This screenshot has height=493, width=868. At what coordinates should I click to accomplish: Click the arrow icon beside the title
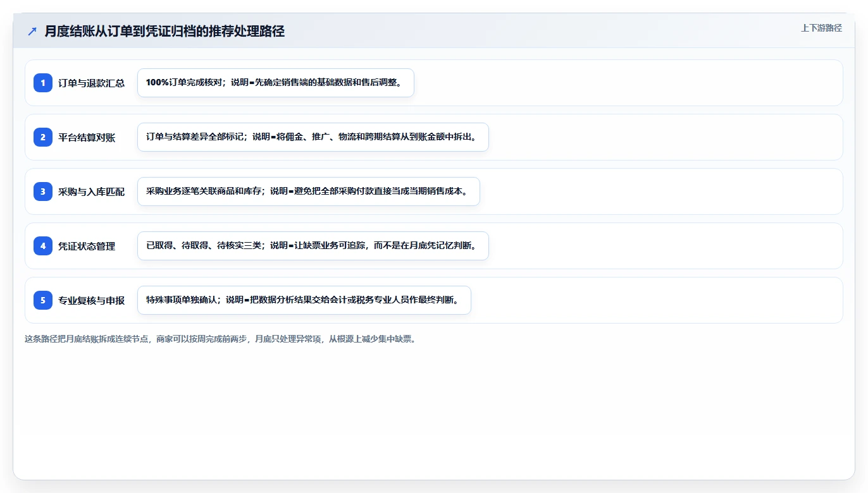point(32,32)
